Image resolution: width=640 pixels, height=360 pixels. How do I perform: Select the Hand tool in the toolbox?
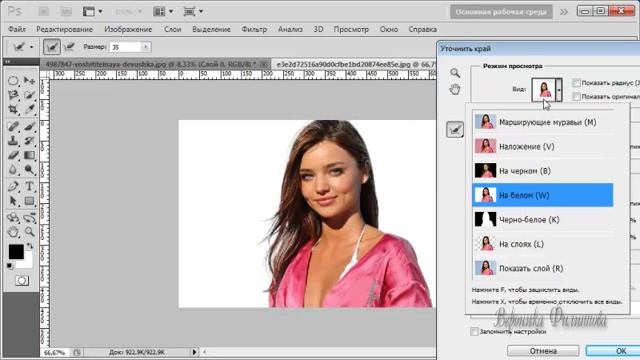[x=13, y=232]
